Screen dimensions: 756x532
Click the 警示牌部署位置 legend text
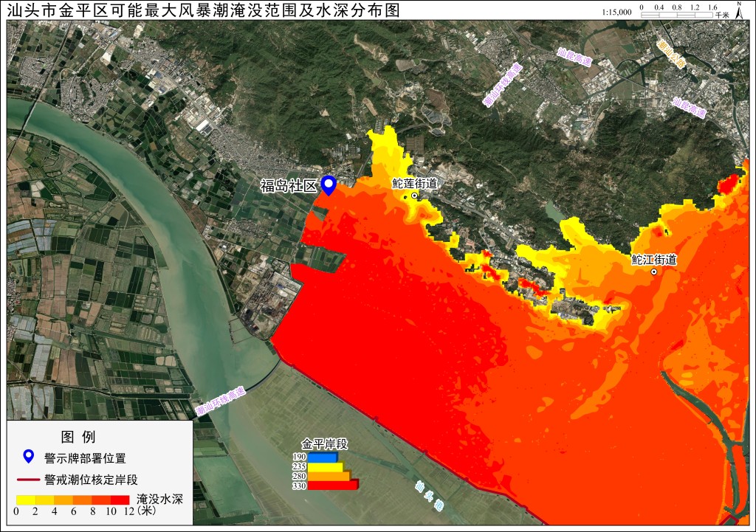(85, 458)
